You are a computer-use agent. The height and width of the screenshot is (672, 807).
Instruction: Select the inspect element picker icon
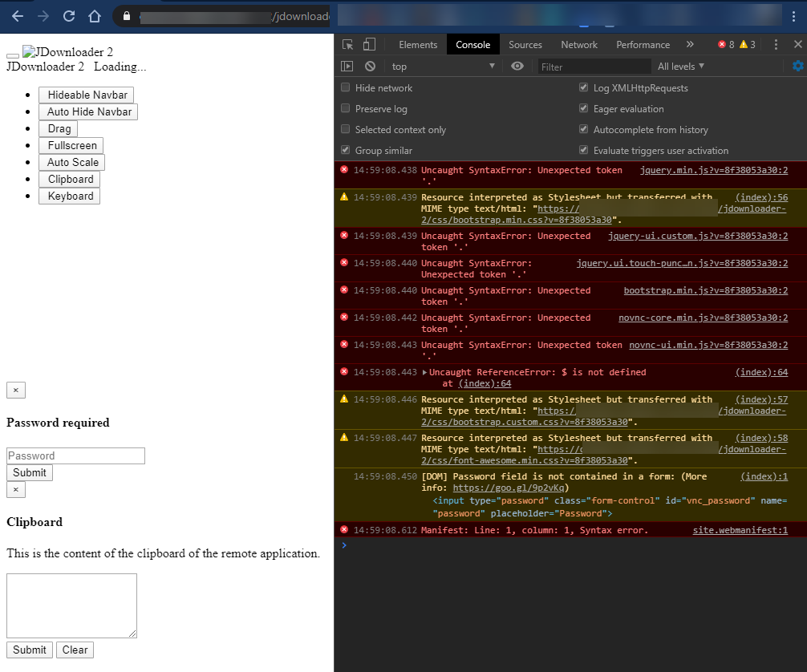click(347, 44)
